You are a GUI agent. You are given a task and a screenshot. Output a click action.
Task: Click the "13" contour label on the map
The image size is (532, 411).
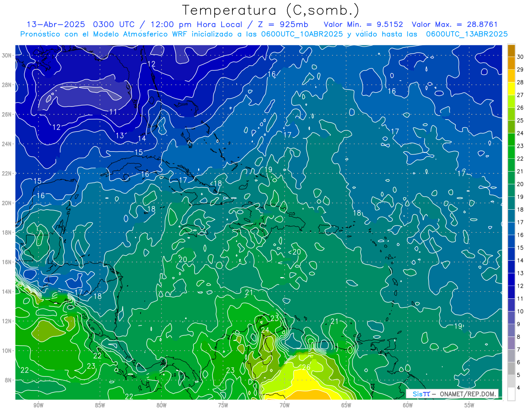tap(120, 136)
